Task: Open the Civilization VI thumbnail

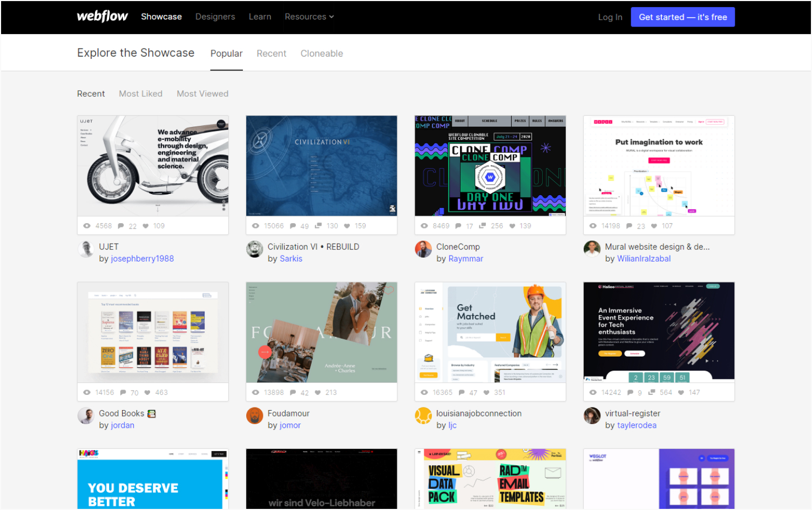Action: pyautogui.click(x=321, y=166)
